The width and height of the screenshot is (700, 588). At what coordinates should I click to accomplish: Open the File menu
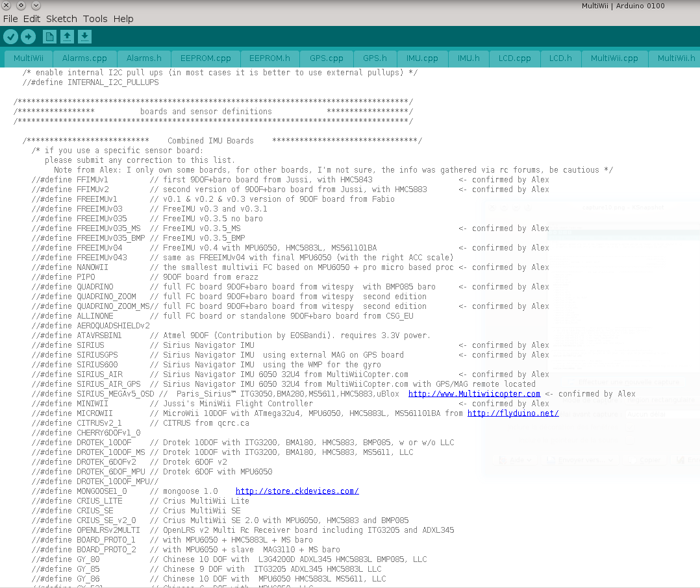point(10,19)
